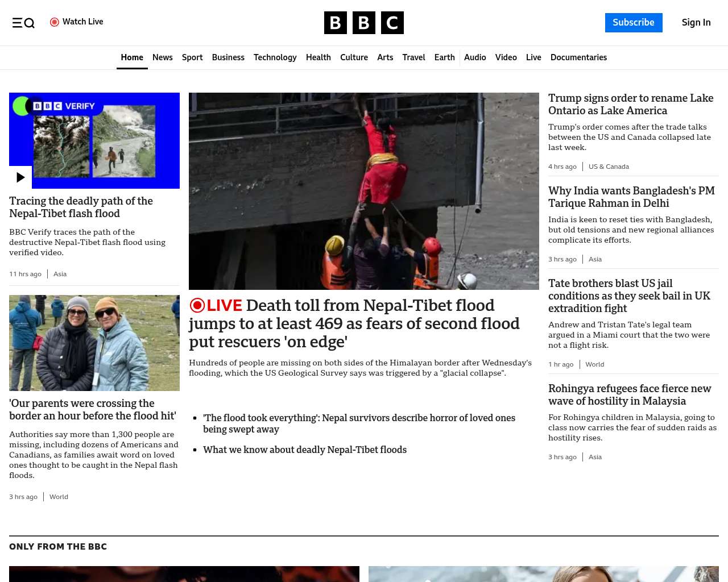Click the red LIVE icon in main headline
The image size is (728, 582).
coord(197,305)
